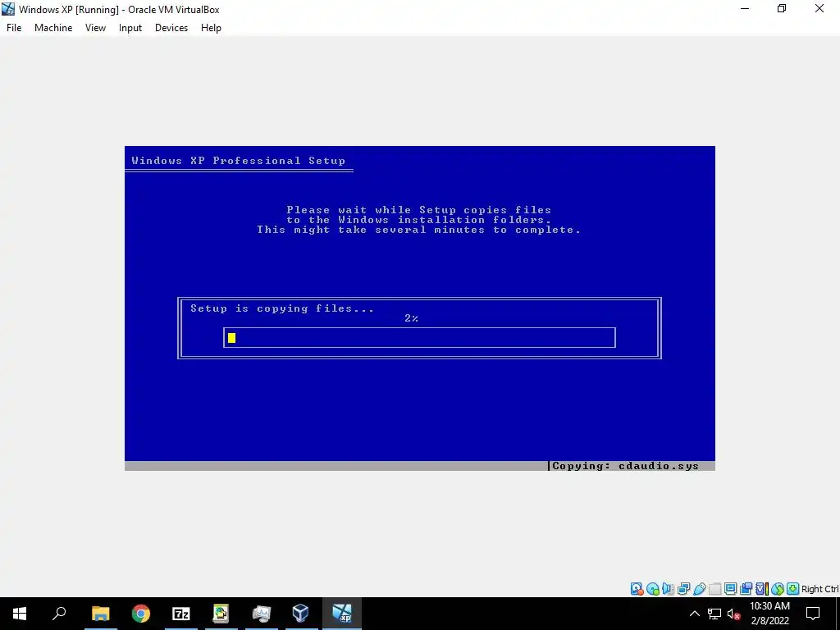Click the network tray icon
This screenshot has width=840, height=630.
click(714, 614)
